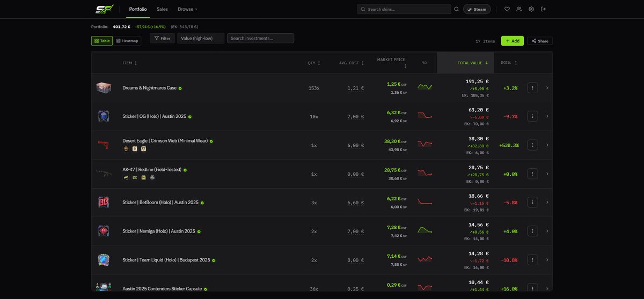Image resolution: width=644 pixels, height=299 pixels.
Task: Expand the BetBoom (Holo) row chevron
Action: [x=547, y=203]
